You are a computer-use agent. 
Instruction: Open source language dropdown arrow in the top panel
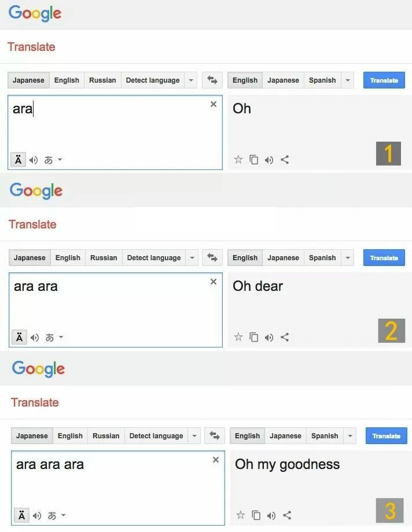[191, 80]
